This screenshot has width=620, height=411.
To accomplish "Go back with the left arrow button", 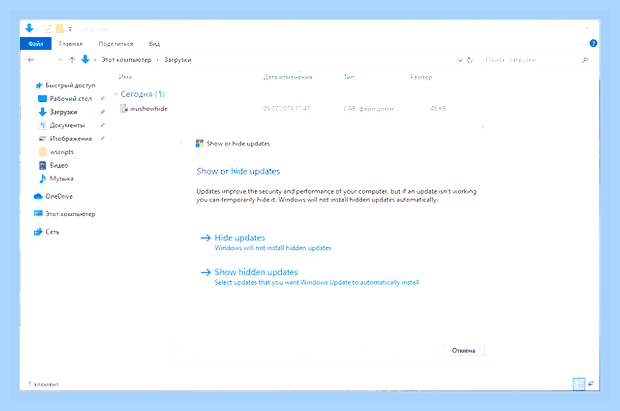I will tap(31, 60).
